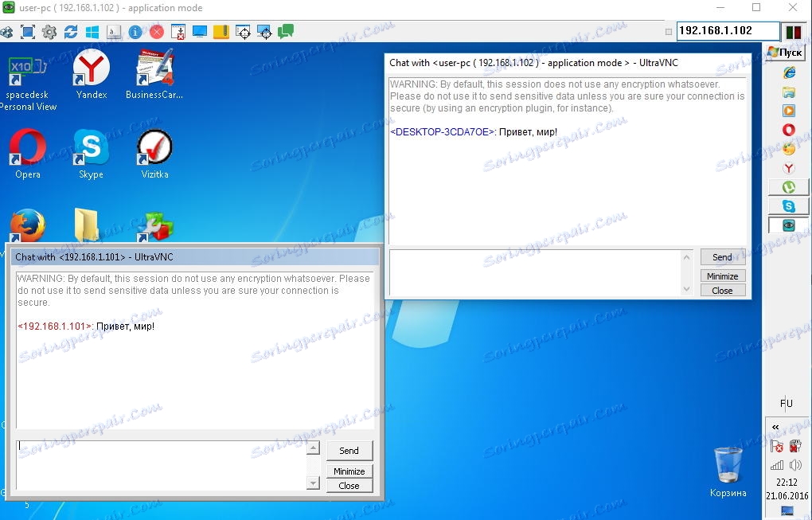This screenshot has height=520, width=812.
Task: Click the red disconnect icon
Action: click(x=156, y=32)
